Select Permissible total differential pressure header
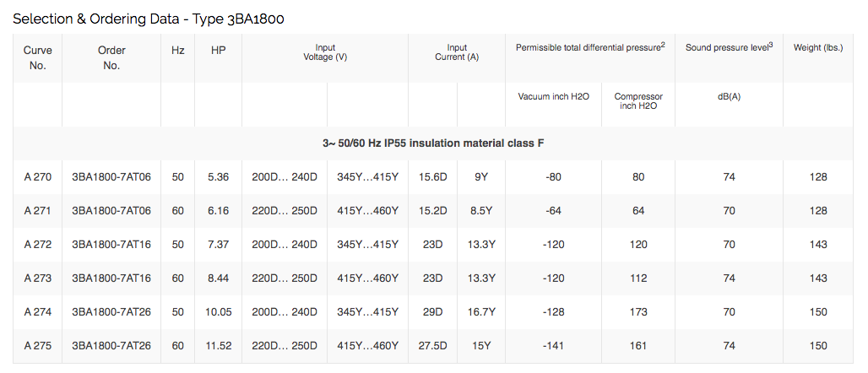 590,47
